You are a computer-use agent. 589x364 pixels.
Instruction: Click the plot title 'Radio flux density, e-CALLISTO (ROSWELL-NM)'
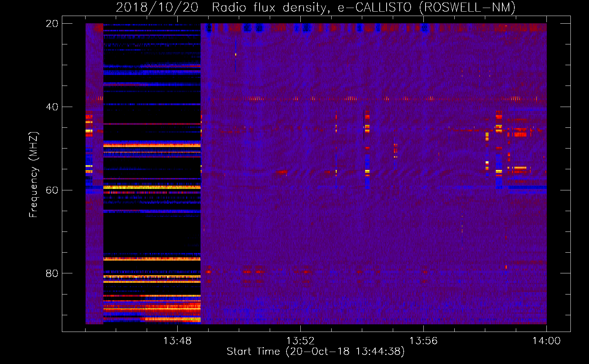coord(364,7)
